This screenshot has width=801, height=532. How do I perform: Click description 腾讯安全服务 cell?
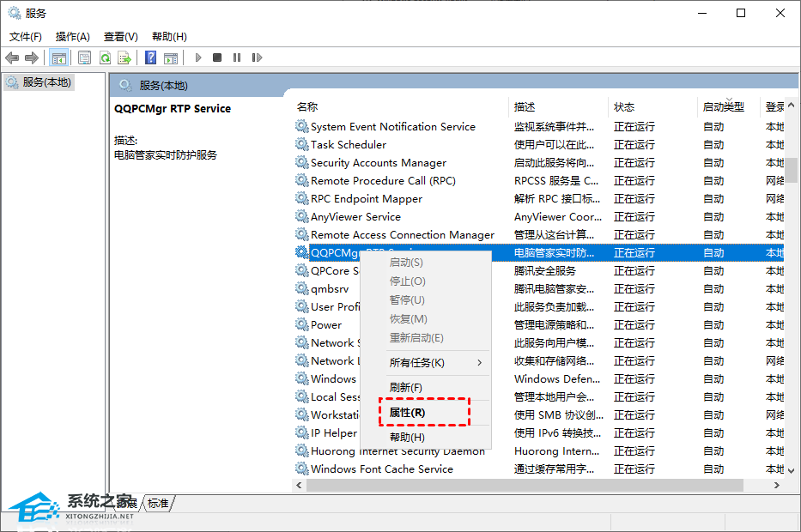tap(544, 270)
